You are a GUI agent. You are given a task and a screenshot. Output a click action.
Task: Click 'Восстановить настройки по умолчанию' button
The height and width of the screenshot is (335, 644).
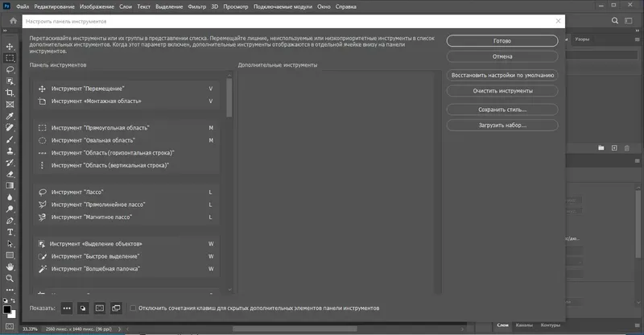(x=502, y=75)
